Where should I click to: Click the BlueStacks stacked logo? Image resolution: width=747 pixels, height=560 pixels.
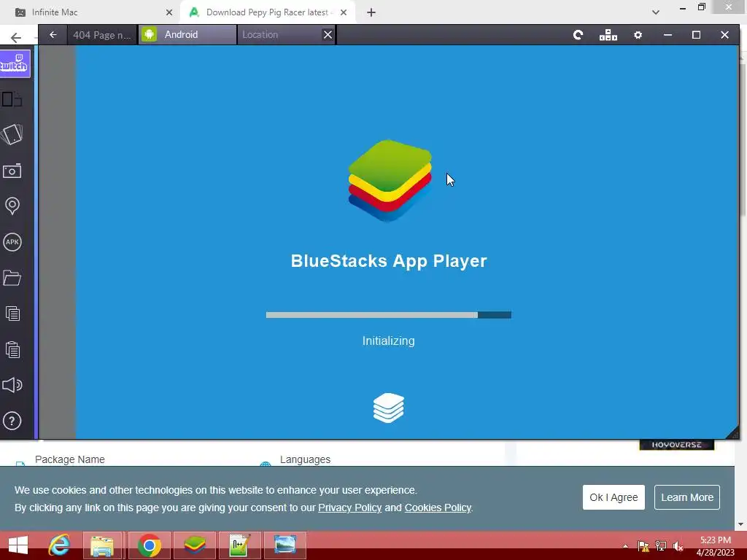(x=390, y=181)
